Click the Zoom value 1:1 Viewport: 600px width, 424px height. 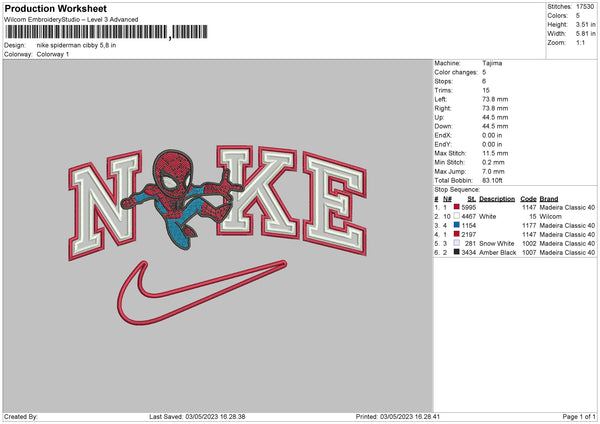click(580, 42)
